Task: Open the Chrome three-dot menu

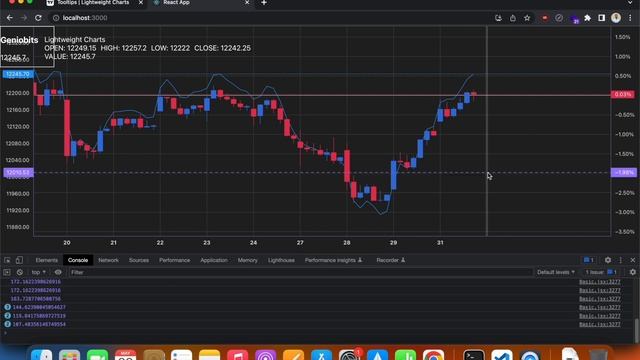Action: tap(631, 18)
